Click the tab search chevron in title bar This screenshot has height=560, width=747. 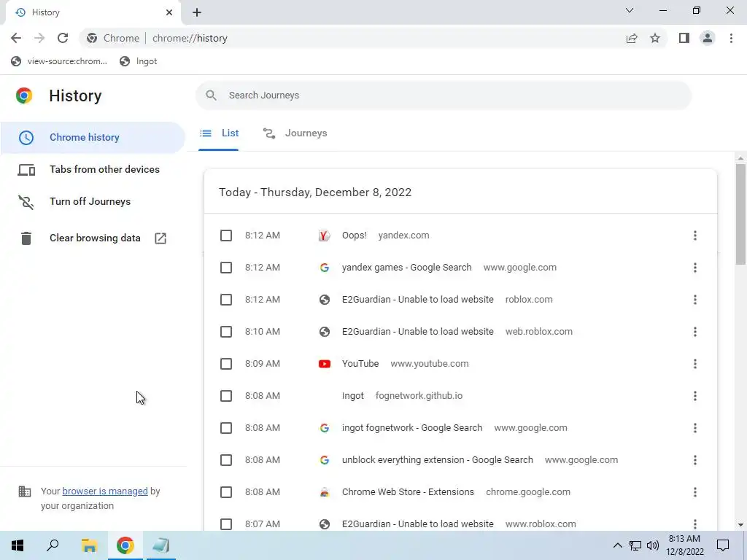point(630,10)
